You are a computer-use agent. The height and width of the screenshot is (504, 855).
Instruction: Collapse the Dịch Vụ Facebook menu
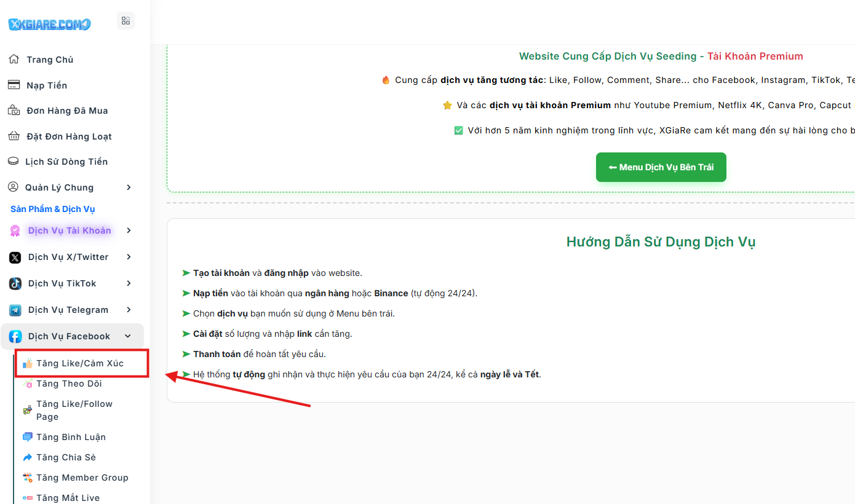coord(128,336)
